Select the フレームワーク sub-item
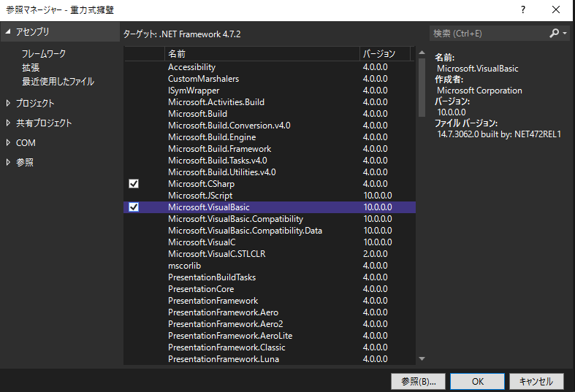 [x=44, y=54]
